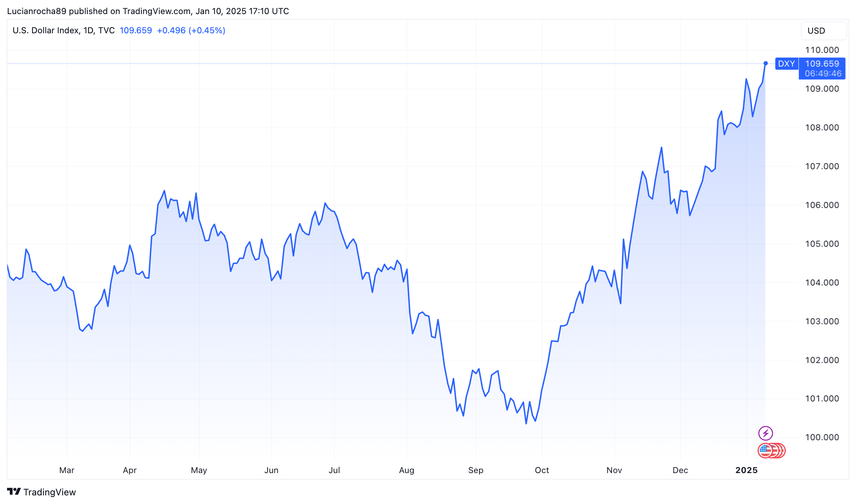Click the 108.000 price axis label
The height and width of the screenshot is (504, 856).
(822, 128)
